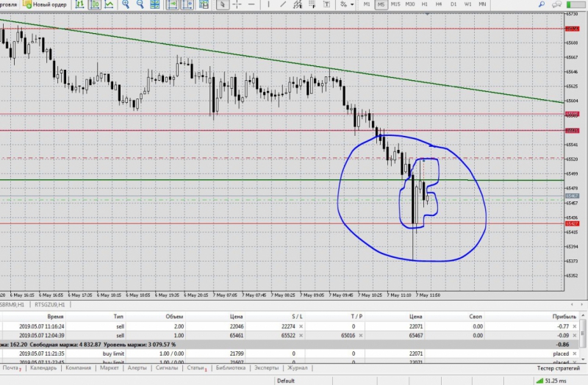Open the Статьи tab
The height and width of the screenshot is (385, 588).
196,368
